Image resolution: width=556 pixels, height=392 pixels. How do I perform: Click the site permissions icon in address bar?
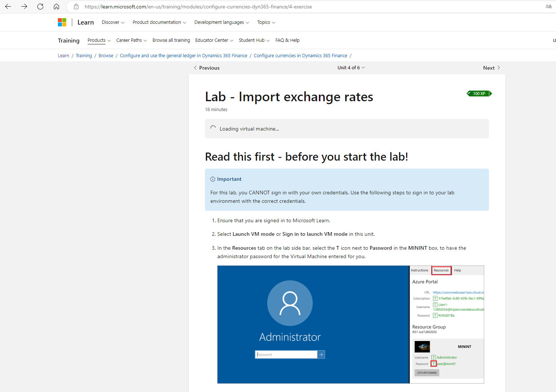pyautogui.click(x=76, y=6)
